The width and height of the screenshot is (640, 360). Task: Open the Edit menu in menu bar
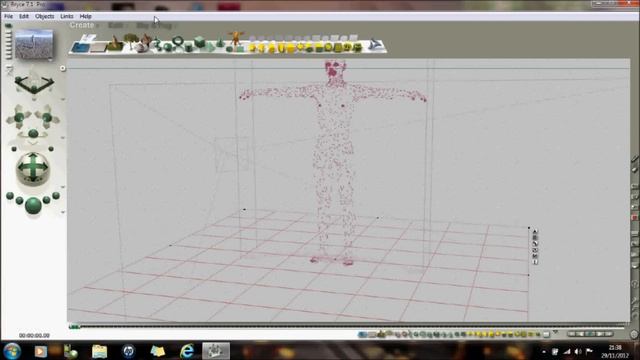pyautogui.click(x=24, y=16)
